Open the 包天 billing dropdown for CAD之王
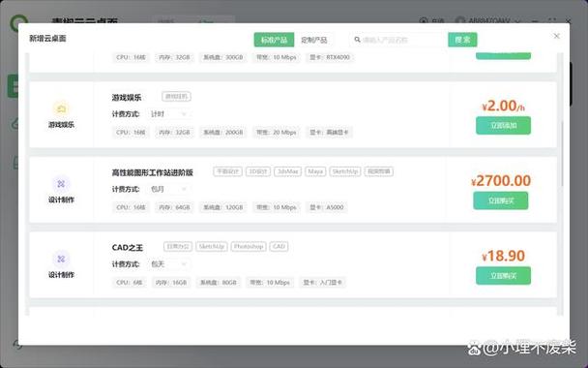The image size is (588, 368). 168,264
